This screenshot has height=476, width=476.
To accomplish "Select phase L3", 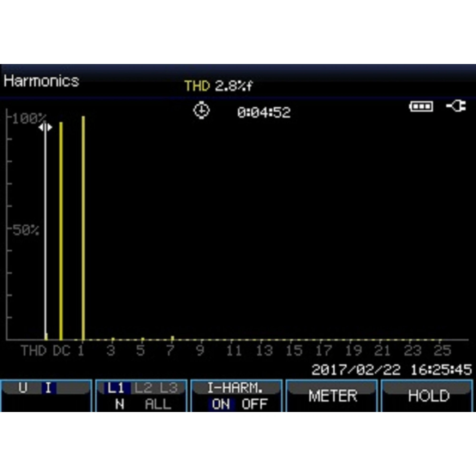I will pos(169,388).
